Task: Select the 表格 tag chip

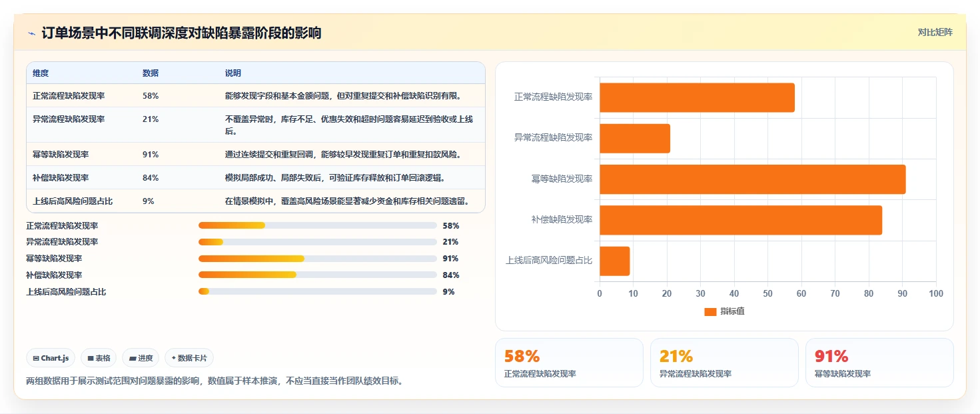Action: 99,358
